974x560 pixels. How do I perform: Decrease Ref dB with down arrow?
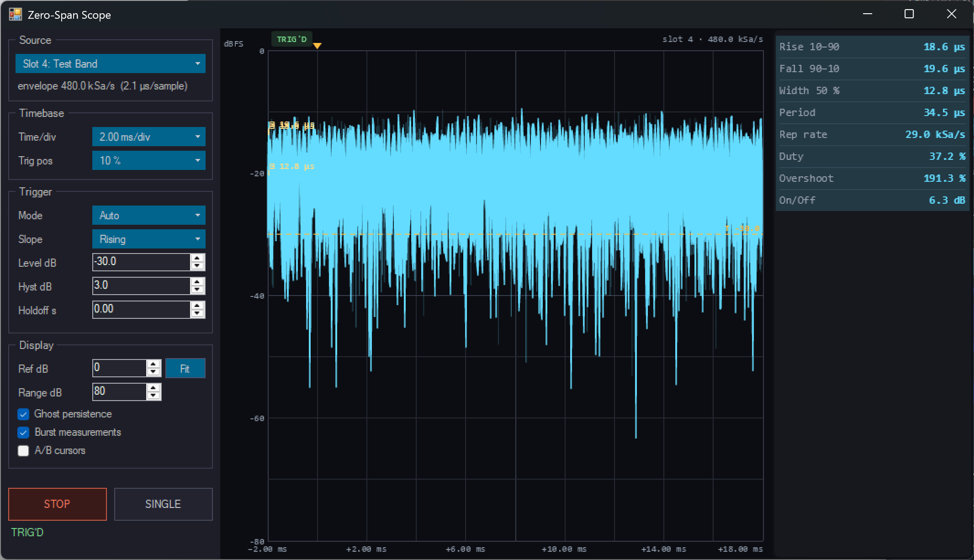[154, 372]
